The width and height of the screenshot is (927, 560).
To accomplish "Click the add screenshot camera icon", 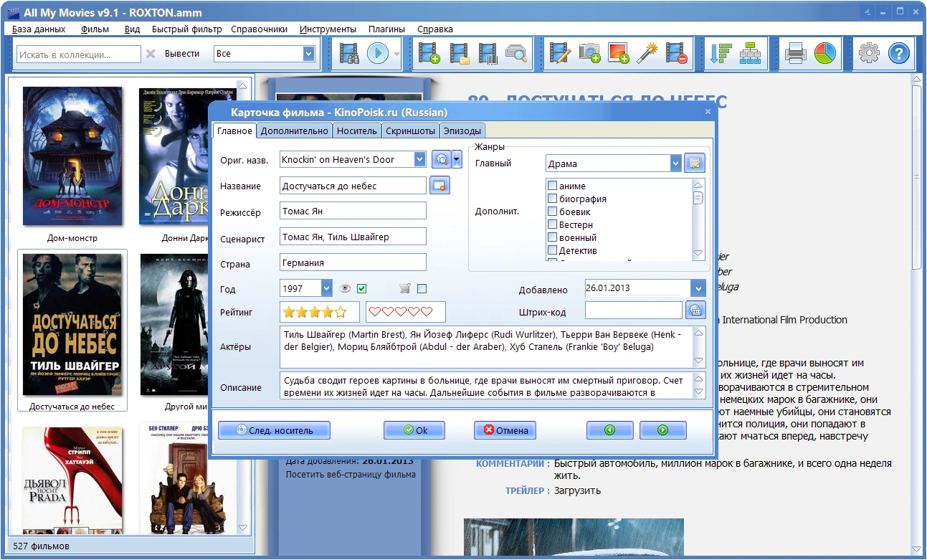I will coord(589,53).
